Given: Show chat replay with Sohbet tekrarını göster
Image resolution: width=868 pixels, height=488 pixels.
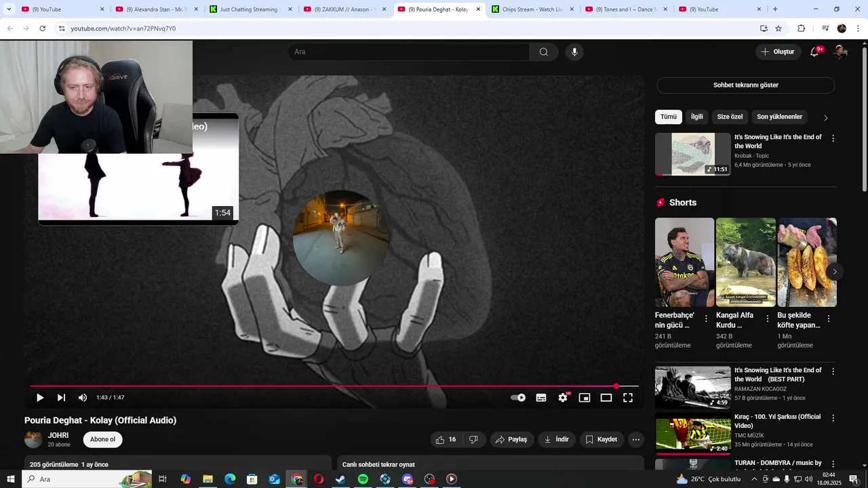Looking at the screenshot, I should click(746, 85).
